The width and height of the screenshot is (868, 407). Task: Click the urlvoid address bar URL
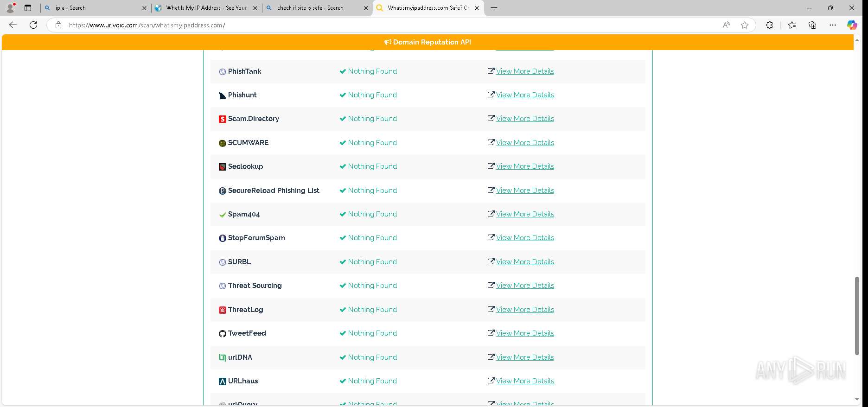coord(147,25)
